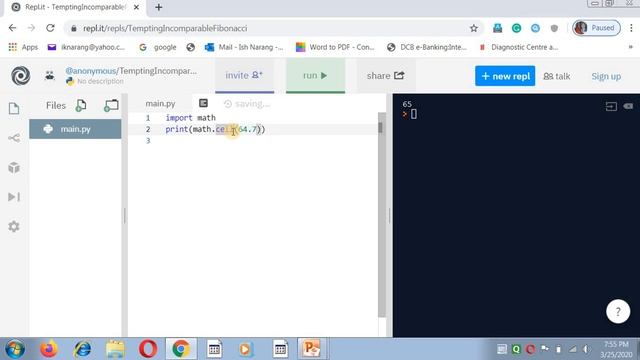Open the talk link

557,76
